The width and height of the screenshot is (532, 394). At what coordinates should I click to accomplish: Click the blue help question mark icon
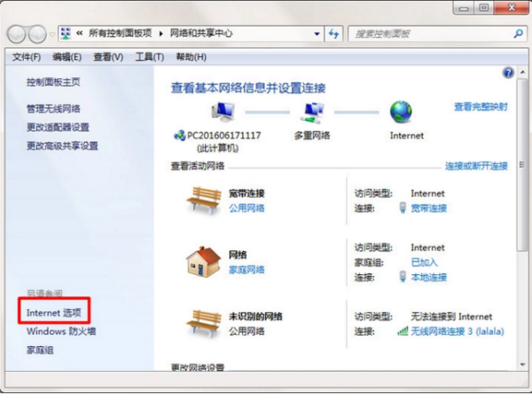[508, 73]
